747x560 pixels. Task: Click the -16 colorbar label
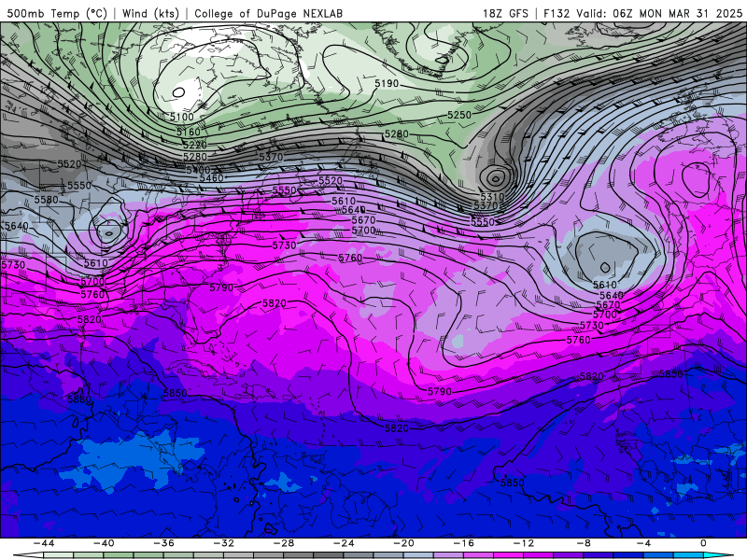tap(463, 543)
